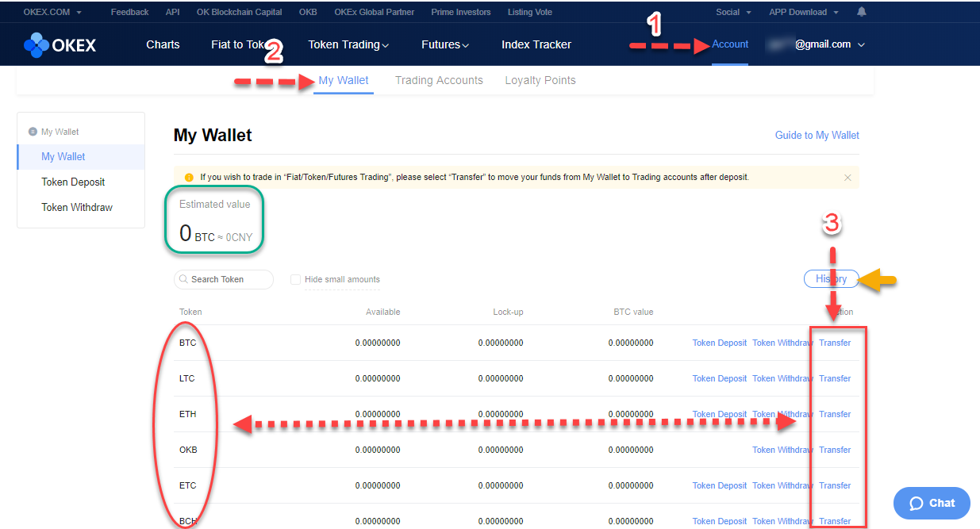
Task: Click the Available column header
Action: point(382,312)
